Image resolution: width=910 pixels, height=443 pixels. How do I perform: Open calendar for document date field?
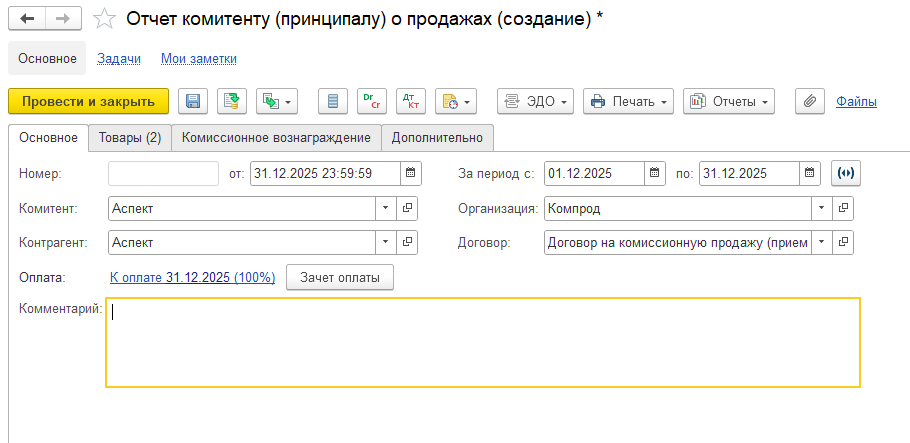coord(410,173)
